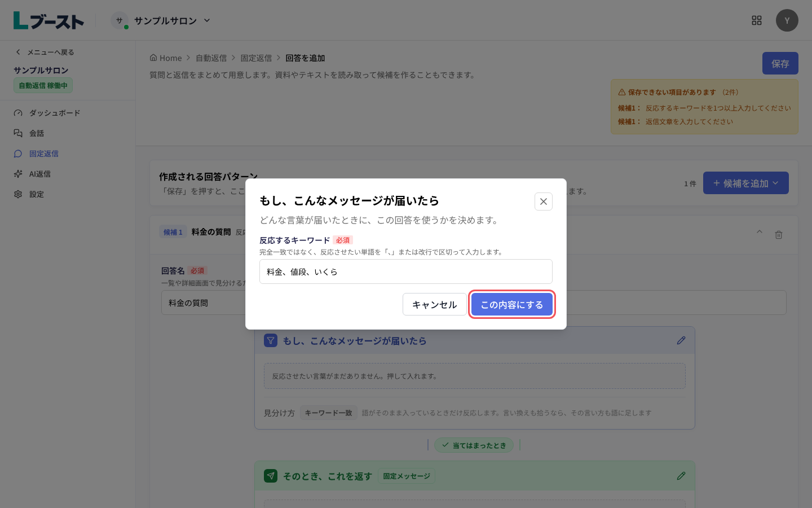812x508 pixels.
Task: Navigate to 固定返信 breadcrumb
Action: [257, 58]
